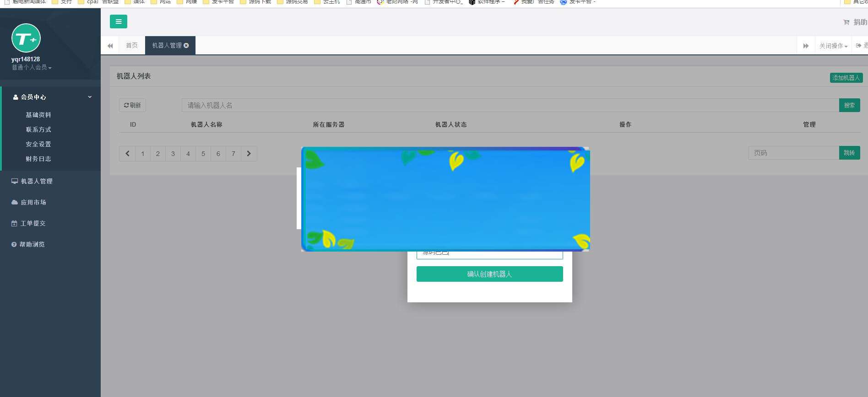Viewport: 868px width, 397px height.
Task: Open the 关闭操作 dropdown menu
Action: pos(833,46)
